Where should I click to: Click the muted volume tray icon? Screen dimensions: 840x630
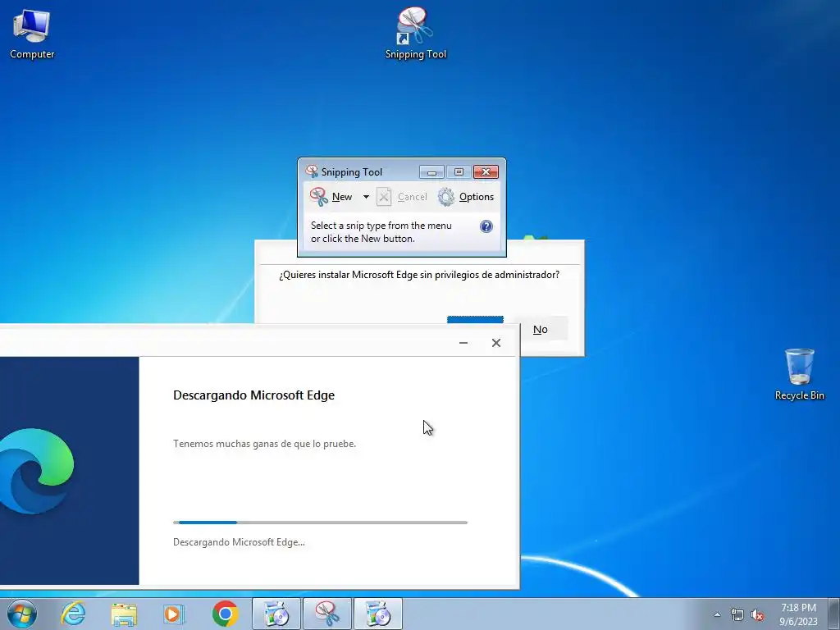coord(757,615)
